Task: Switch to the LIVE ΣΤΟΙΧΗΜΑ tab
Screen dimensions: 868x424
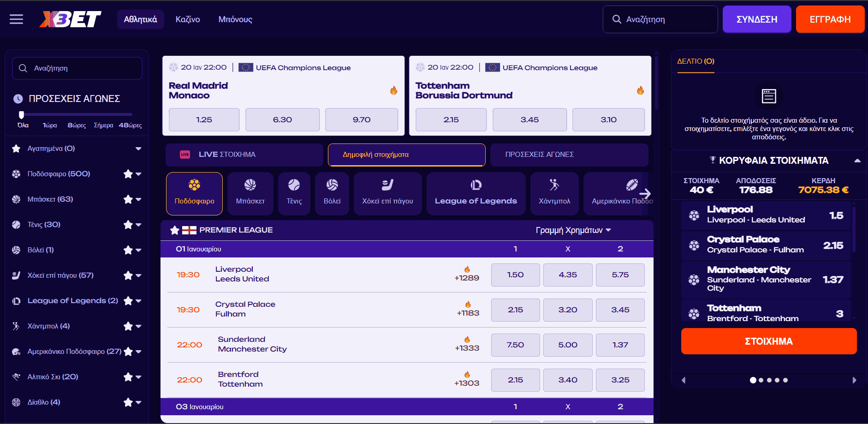Action: [x=244, y=155]
